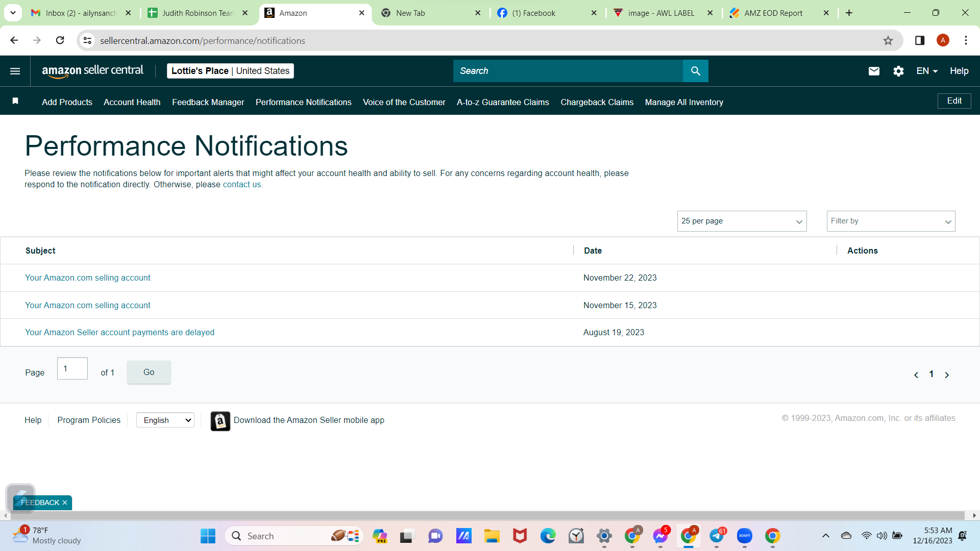The image size is (980, 551).
Task: Open a new browser tab
Action: [x=849, y=13]
